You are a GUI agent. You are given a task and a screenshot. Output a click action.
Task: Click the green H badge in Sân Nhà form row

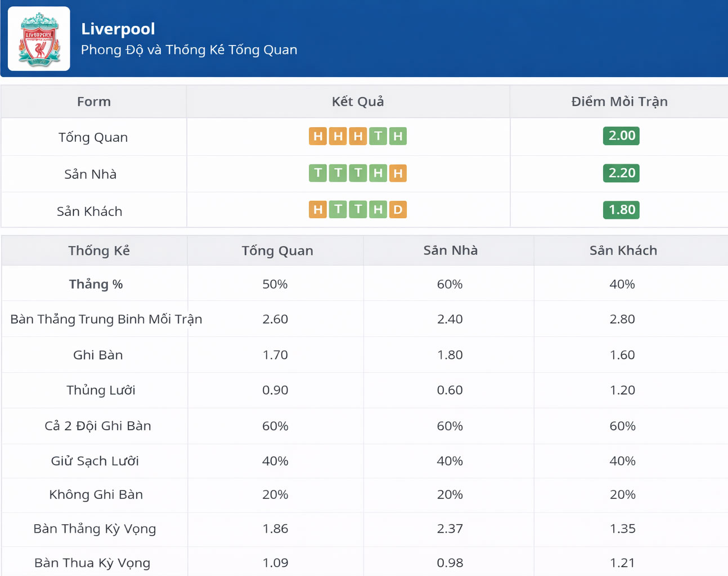point(378,173)
